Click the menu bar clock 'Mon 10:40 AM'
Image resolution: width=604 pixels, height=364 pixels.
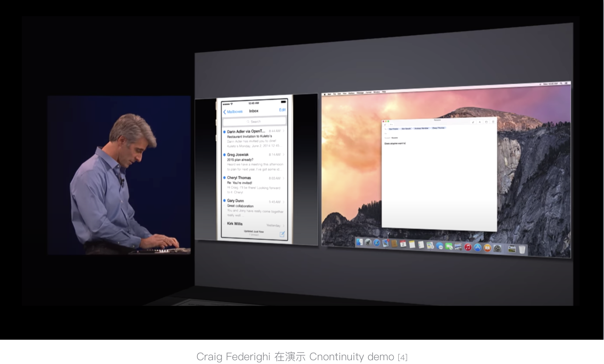550,84
